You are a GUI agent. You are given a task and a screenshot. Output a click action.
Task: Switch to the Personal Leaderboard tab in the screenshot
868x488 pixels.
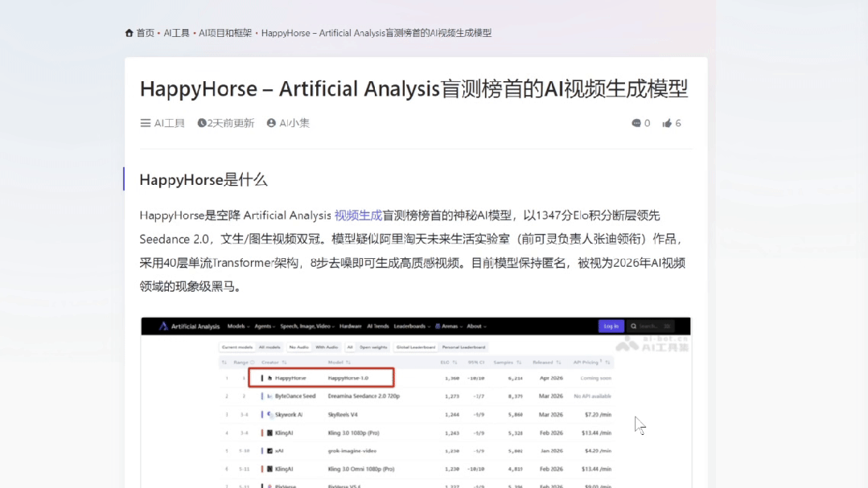(x=464, y=347)
